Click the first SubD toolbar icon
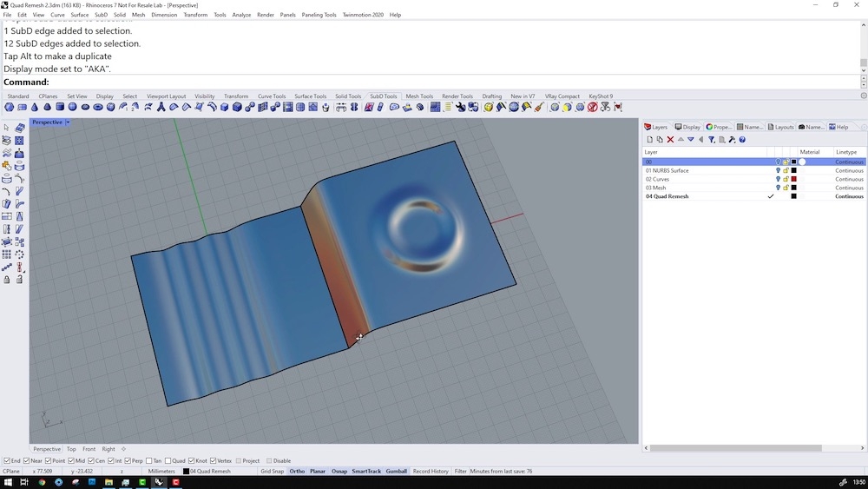868x489 pixels. [x=9, y=108]
